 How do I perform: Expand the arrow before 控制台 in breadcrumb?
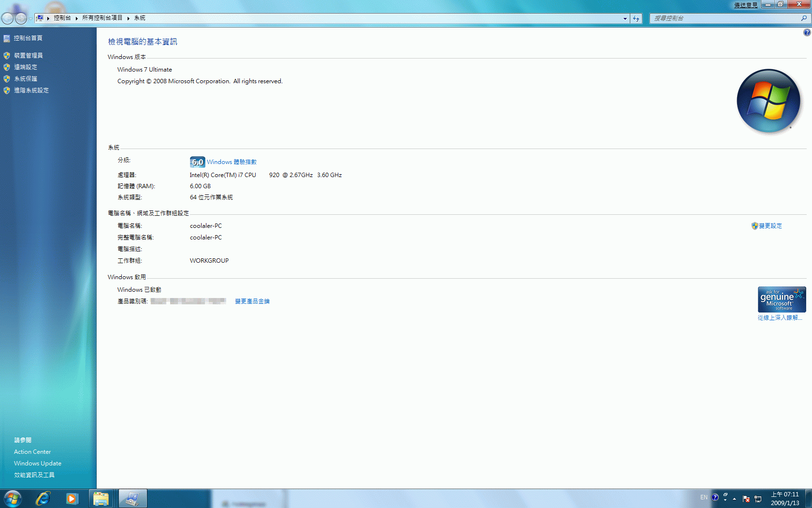48,18
